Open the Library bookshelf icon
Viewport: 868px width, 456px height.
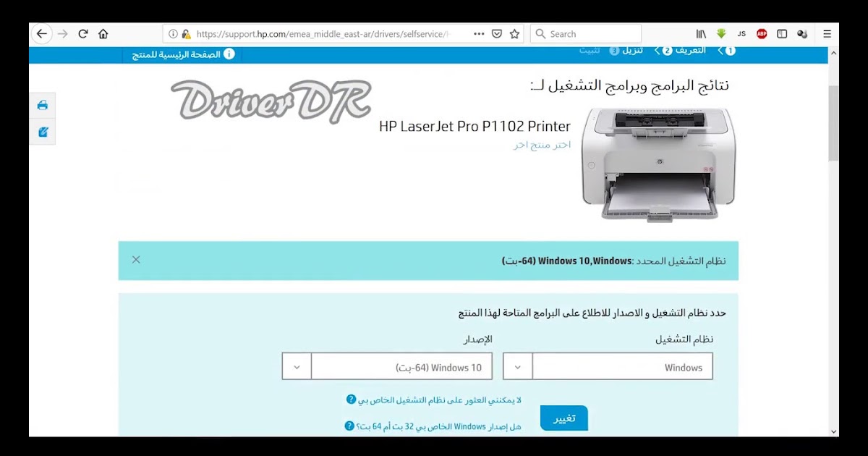(x=701, y=34)
